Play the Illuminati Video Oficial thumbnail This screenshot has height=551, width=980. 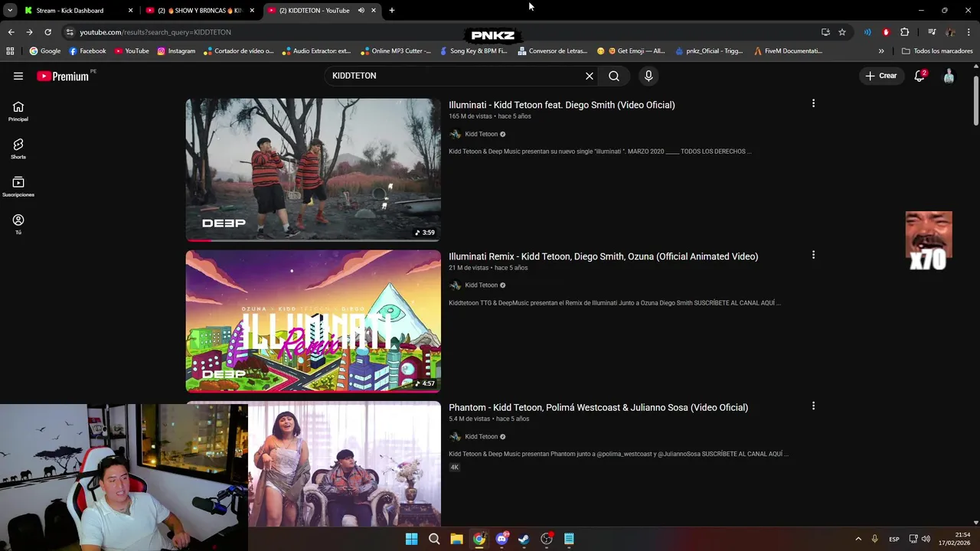(x=313, y=170)
